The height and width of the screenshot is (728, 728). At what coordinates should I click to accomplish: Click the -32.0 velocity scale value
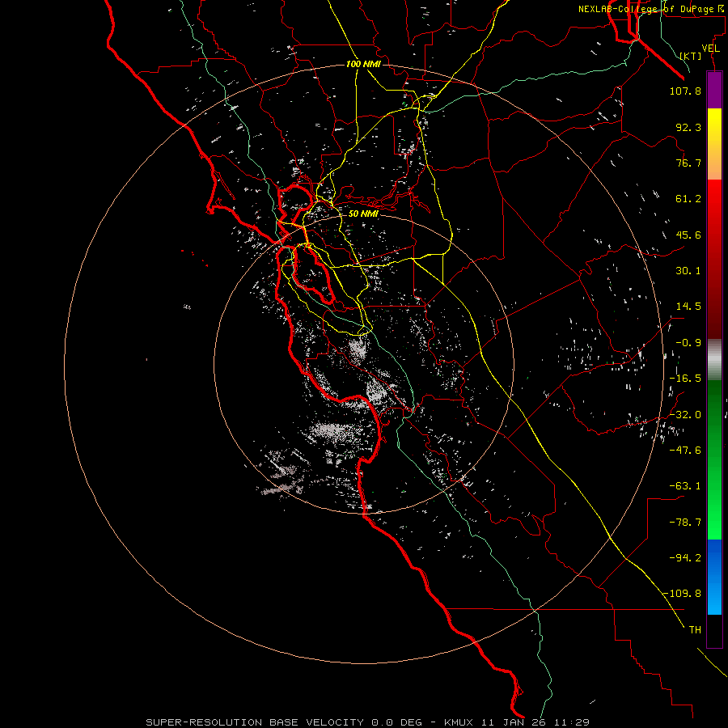pos(685,415)
